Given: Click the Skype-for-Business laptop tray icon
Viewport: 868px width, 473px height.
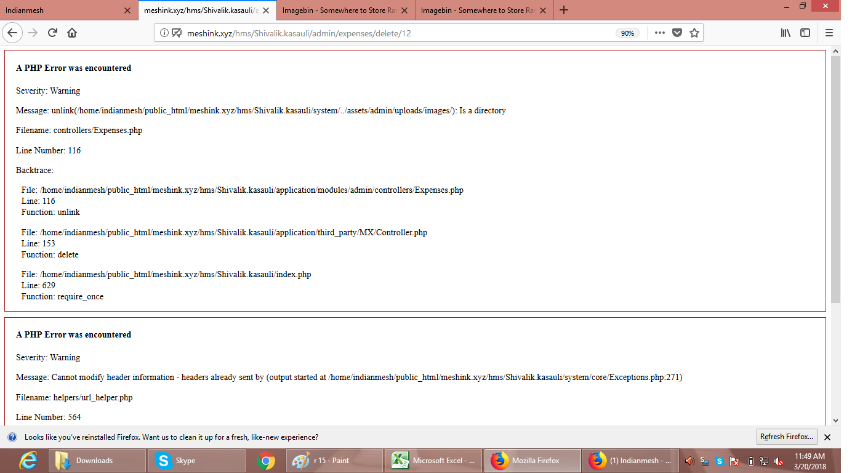Looking at the screenshot, I should click(x=704, y=461).
